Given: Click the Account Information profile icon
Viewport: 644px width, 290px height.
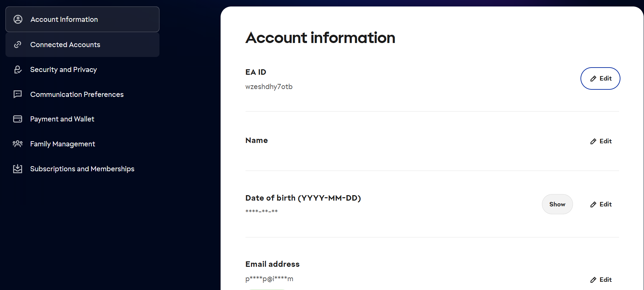Looking at the screenshot, I should click(18, 19).
